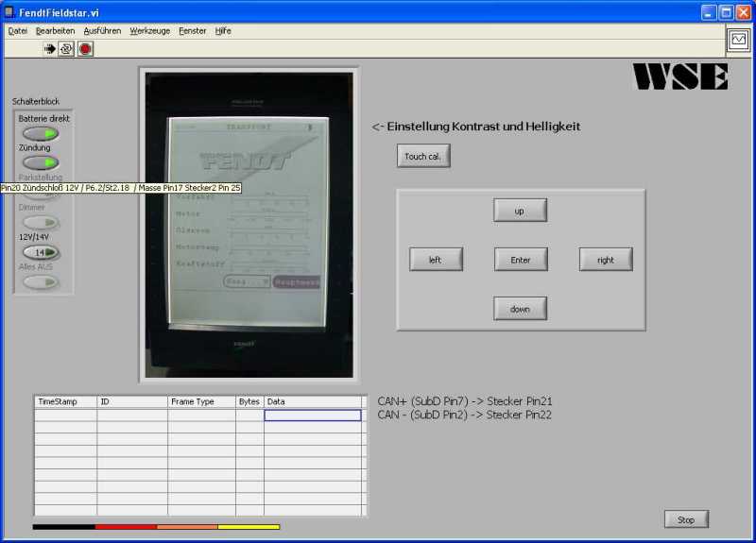Image resolution: width=756 pixels, height=543 pixels.
Task: Open the Hilfe menu
Action: pos(223,31)
